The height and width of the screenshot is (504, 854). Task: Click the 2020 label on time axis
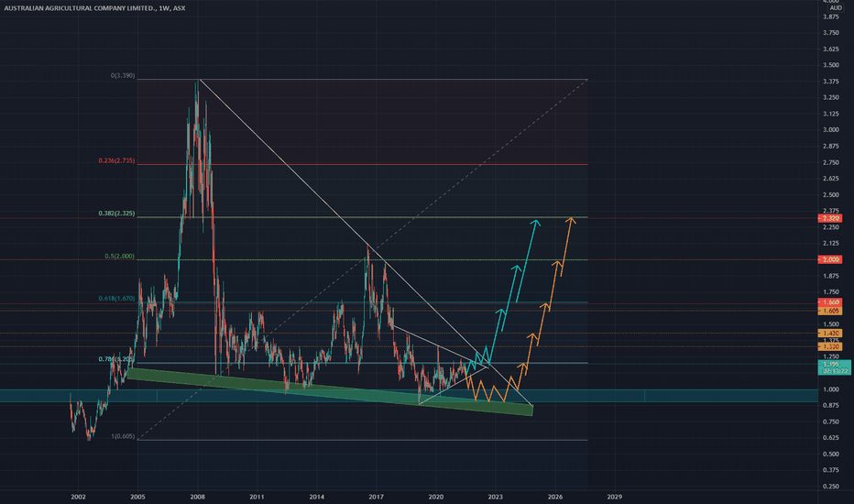point(436,497)
